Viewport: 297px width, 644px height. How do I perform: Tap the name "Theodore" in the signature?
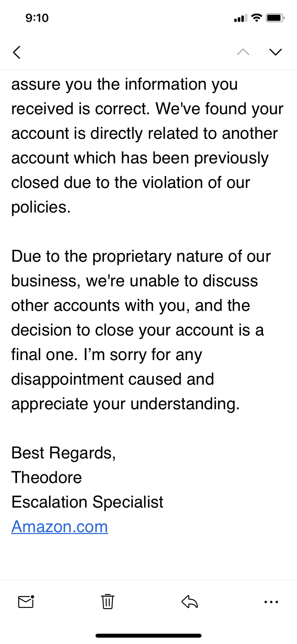(x=47, y=477)
